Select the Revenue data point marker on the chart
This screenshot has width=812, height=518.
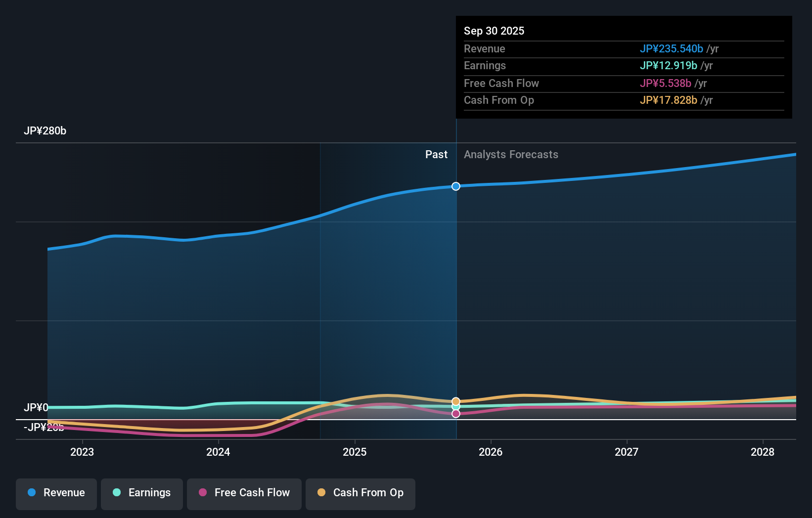click(455, 186)
